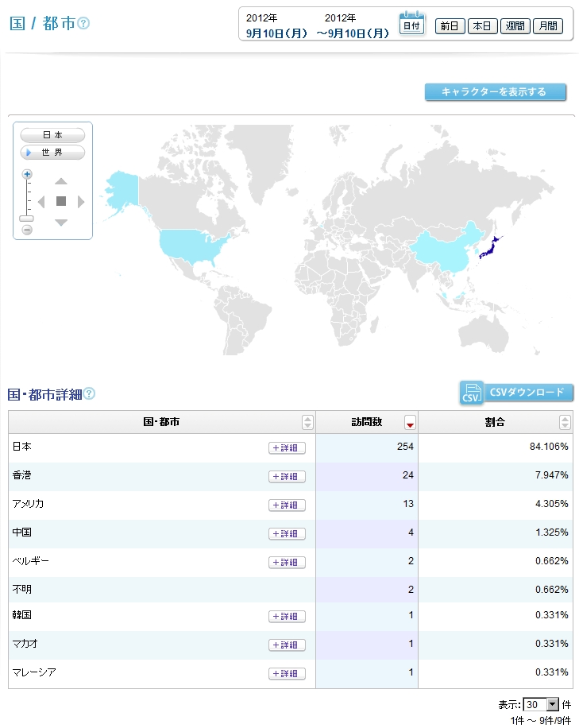Image resolution: width=579 pixels, height=728 pixels.
Task: Click キャラクターを表示する button
Action: (x=495, y=92)
